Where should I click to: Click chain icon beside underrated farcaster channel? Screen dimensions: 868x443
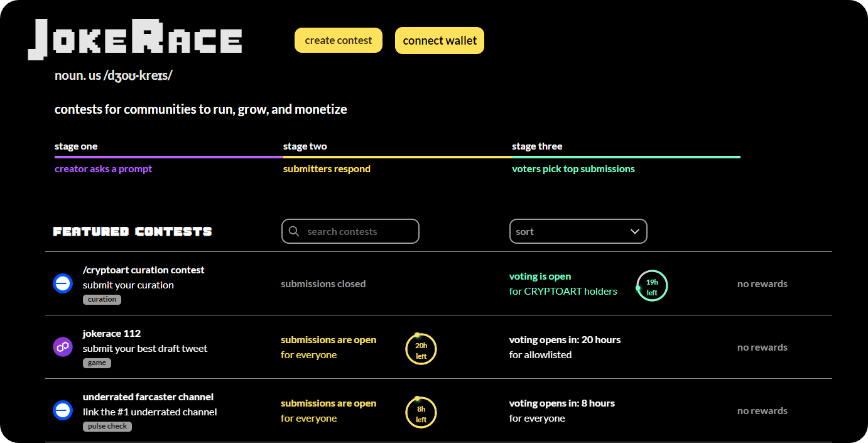coord(63,410)
